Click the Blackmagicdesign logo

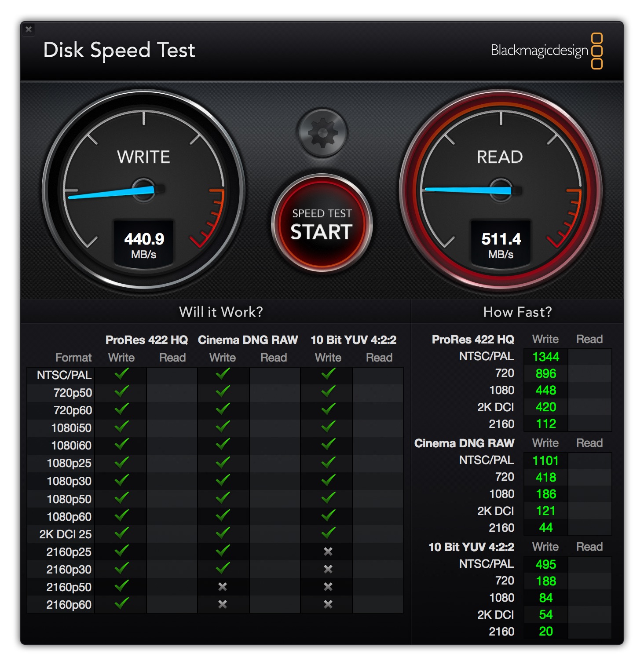click(x=546, y=51)
